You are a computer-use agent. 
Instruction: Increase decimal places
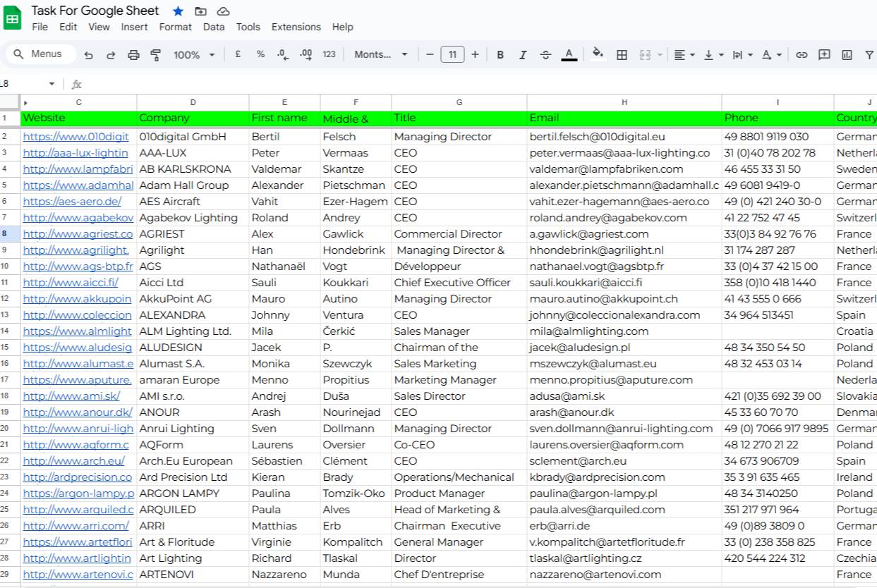[306, 54]
